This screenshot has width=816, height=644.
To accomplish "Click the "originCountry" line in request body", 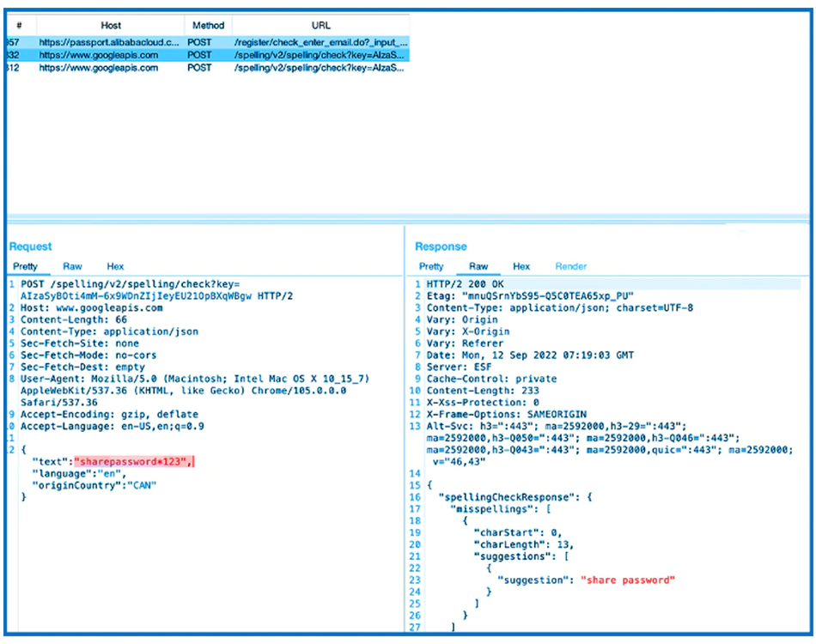I will 94,485.
